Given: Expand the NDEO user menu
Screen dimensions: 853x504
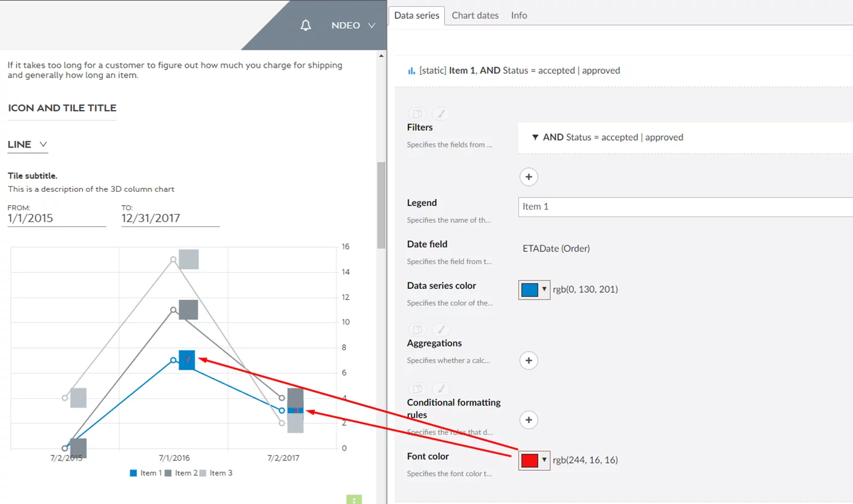Looking at the screenshot, I should pyautogui.click(x=353, y=25).
